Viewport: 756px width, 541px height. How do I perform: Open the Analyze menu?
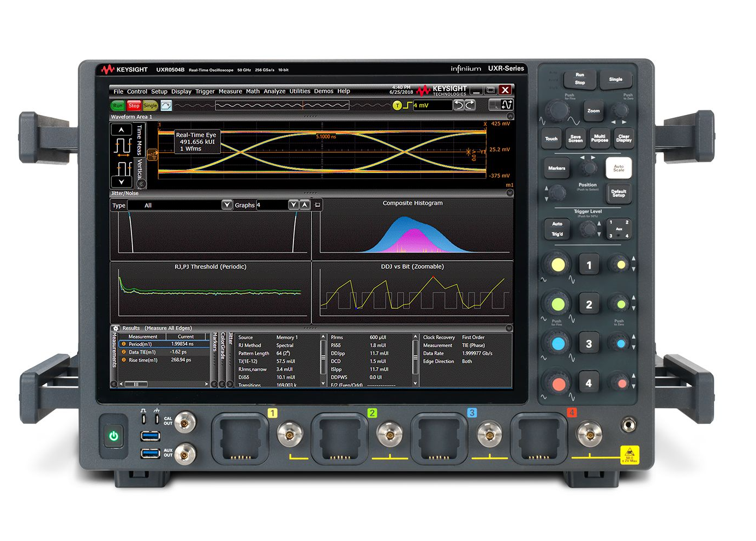(x=274, y=92)
